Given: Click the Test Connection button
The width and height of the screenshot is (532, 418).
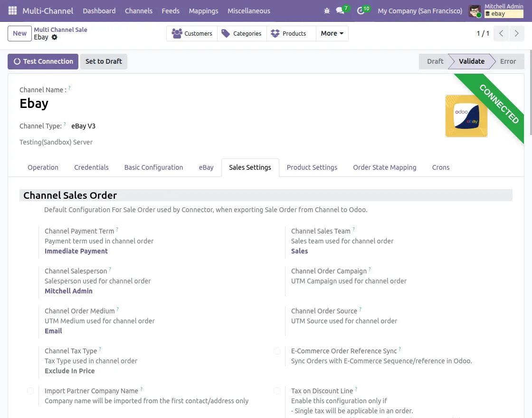Looking at the screenshot, I should (43, 61).
